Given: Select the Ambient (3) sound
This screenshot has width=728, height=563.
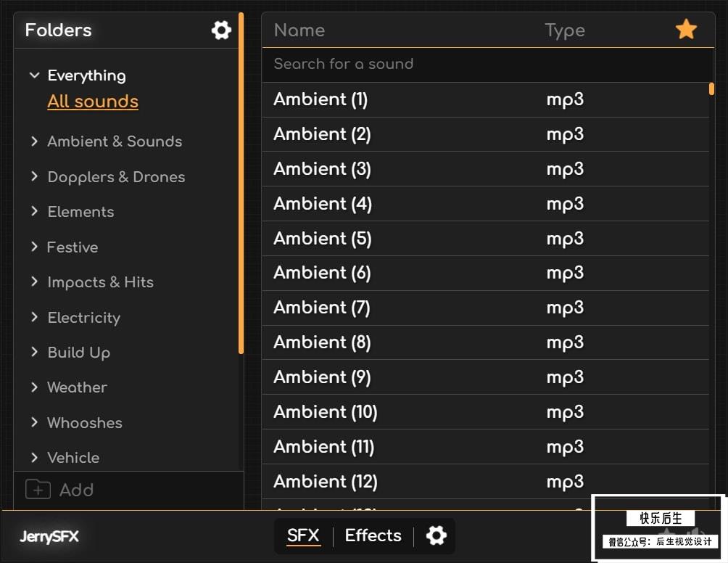Looking at the screenshot, I should pyautogui.click(x=486, y=169).
